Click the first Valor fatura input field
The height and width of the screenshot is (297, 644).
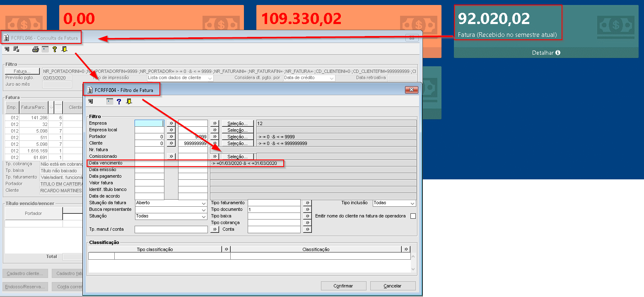point(150,183)
